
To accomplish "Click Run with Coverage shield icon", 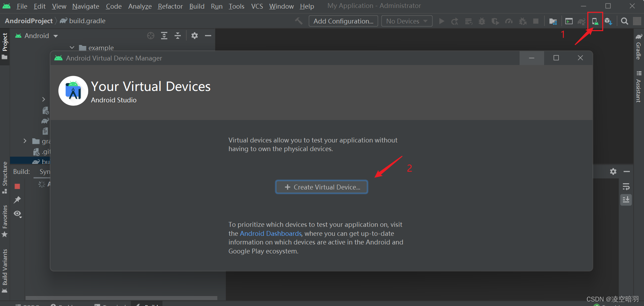I will click(495, 21).
